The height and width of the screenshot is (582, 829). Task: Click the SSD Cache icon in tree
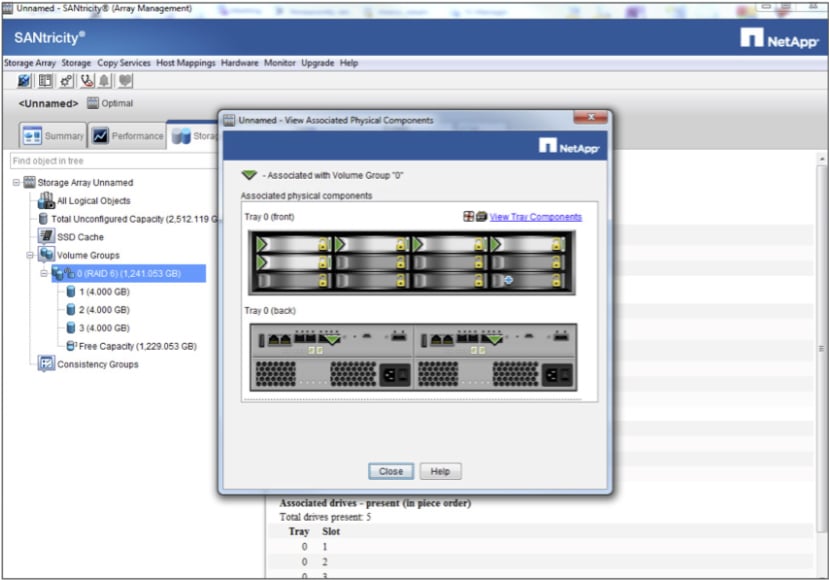pyautogui.click(x=47, y=236)
